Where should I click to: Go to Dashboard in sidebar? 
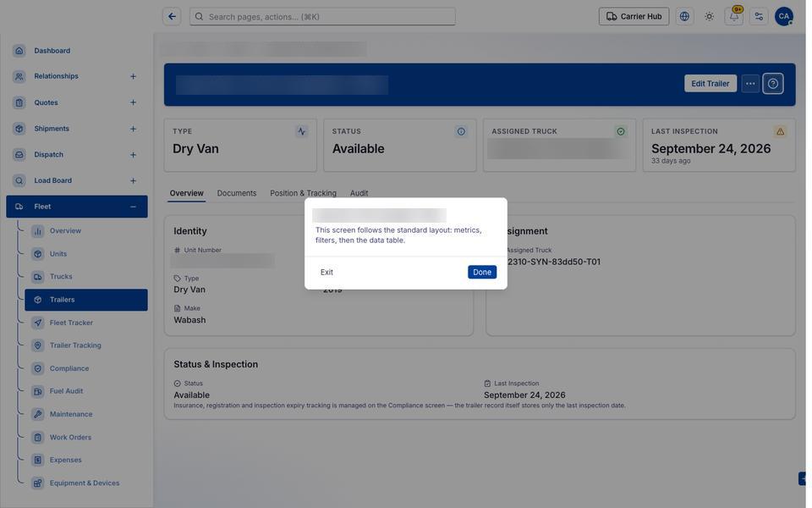pos(77,51)
